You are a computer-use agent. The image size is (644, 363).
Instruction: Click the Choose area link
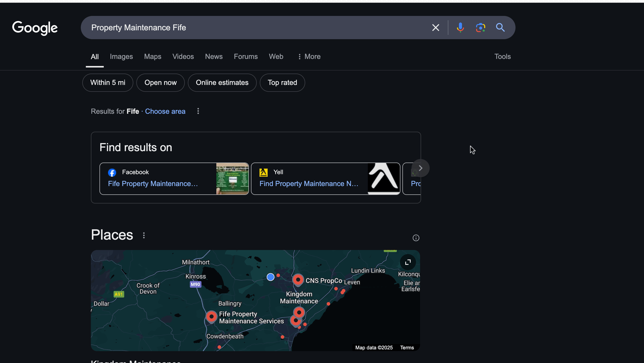pos(165,111)
